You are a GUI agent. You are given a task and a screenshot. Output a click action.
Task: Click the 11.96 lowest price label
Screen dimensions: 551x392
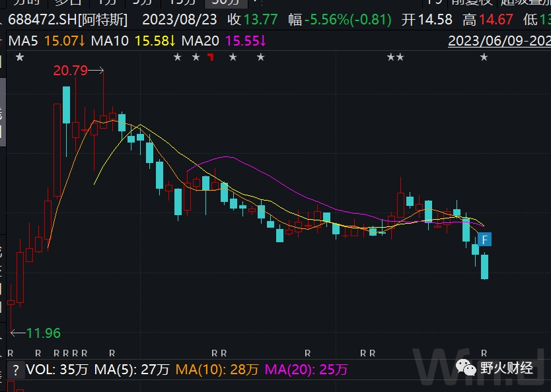point(44,333)
